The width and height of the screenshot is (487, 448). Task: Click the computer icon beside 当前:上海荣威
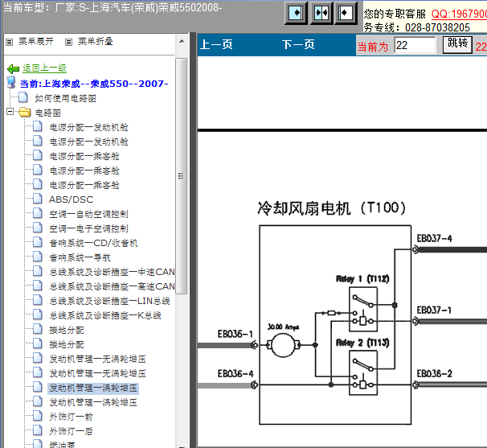(x=10, y=83)
